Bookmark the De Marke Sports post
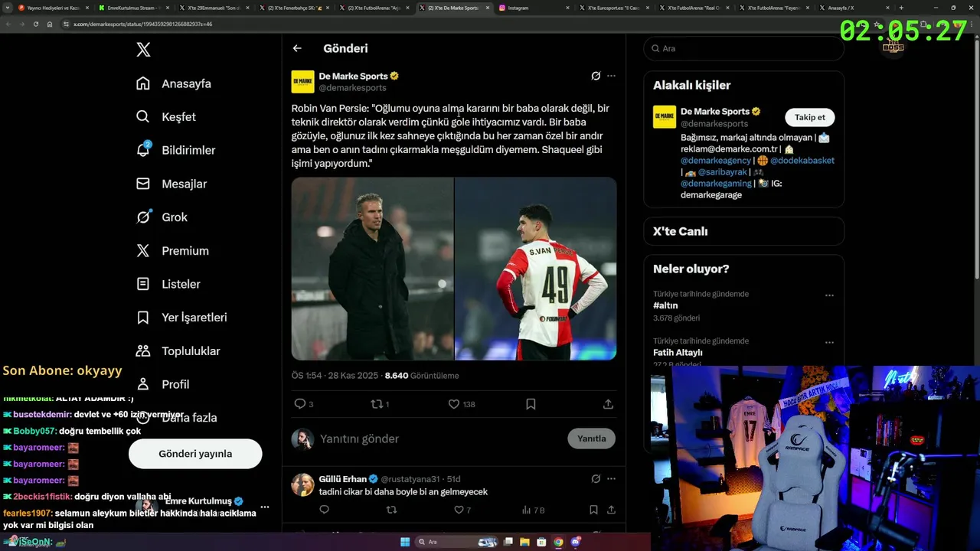980x551 pixels. (x=531, y=404)
